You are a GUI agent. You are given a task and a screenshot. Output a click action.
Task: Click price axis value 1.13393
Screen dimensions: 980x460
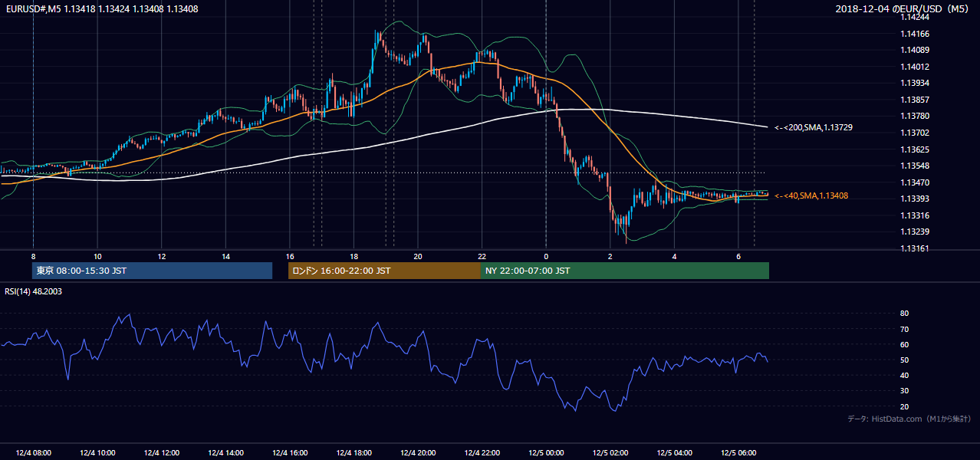coord(914,199)
